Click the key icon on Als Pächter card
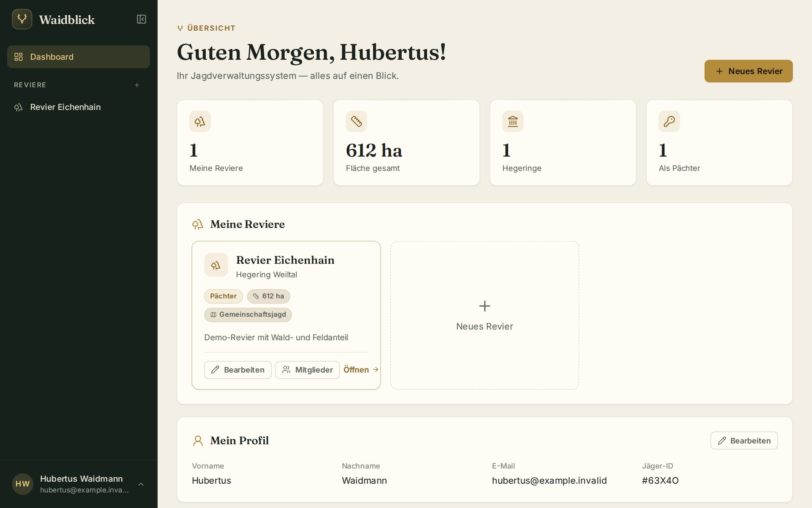The height and width of the screenshot is (508, 812). tap(669, 121)
